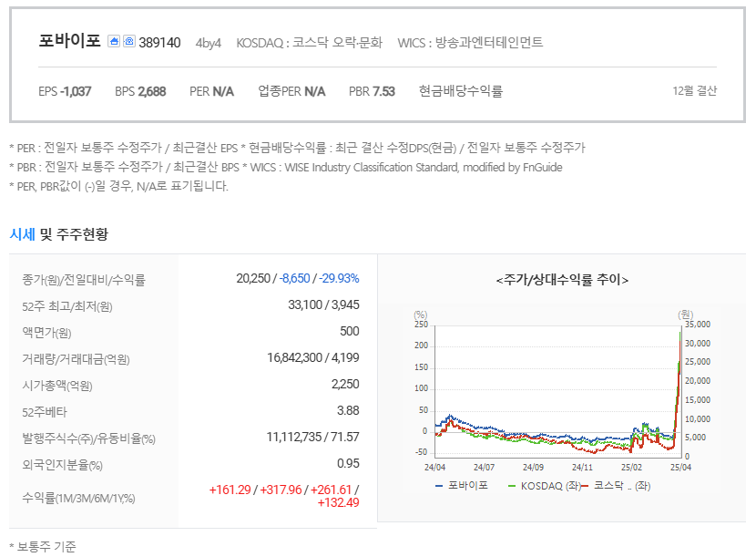Select KOSDAQ : 코스닥 오락·문화 classification

point(309,43)
